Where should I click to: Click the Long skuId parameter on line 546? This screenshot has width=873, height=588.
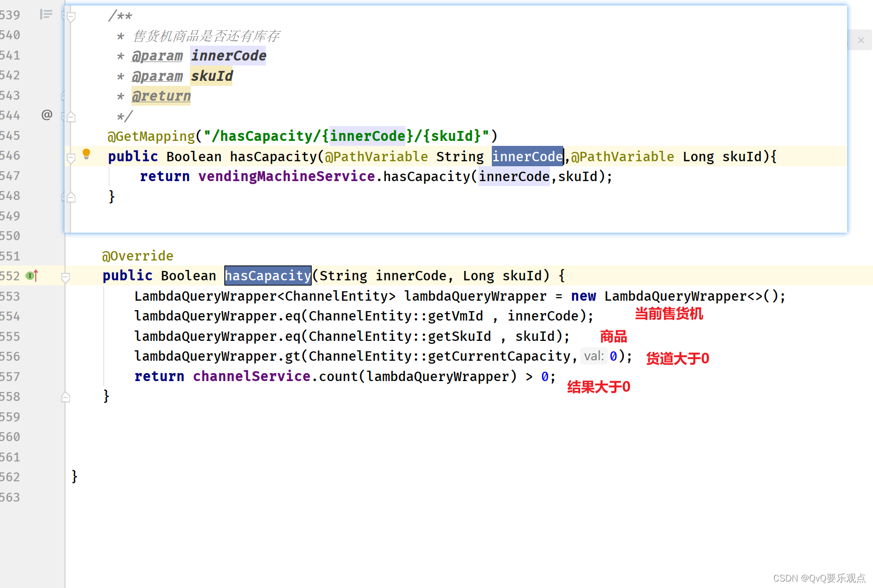click(x=722, y=156)
